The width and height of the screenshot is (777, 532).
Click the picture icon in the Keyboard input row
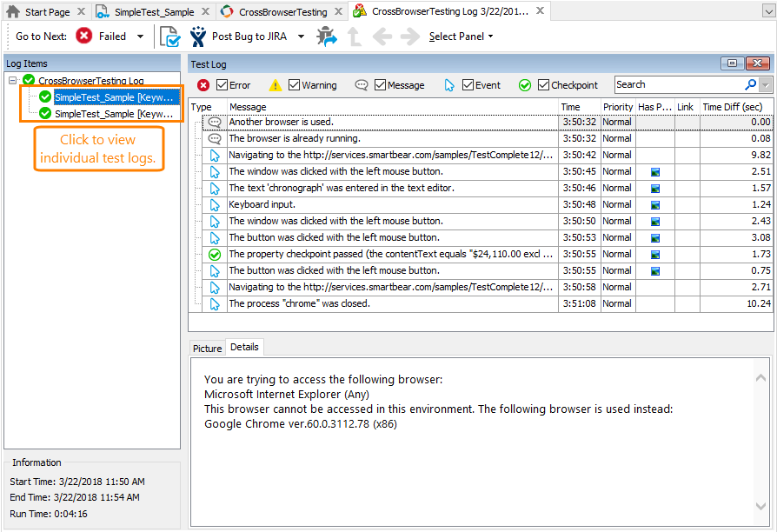click(x=655, y=205)
